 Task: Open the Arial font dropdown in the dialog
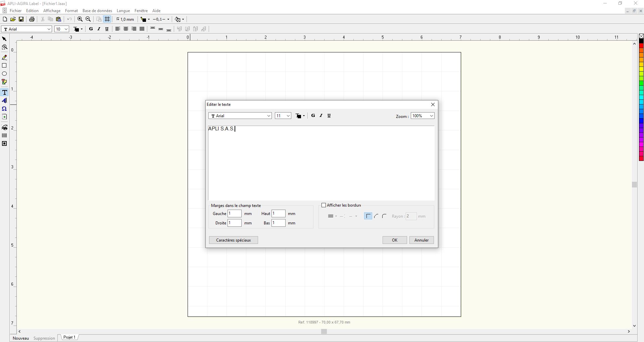point(240,116)
